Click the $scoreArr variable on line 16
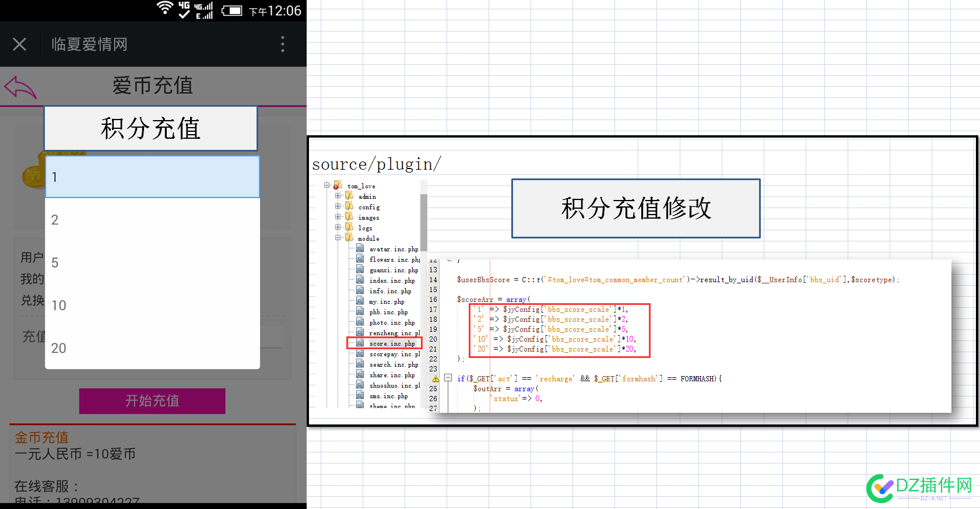The width and height of the screenshot is (980, 509). pos(475,300)
